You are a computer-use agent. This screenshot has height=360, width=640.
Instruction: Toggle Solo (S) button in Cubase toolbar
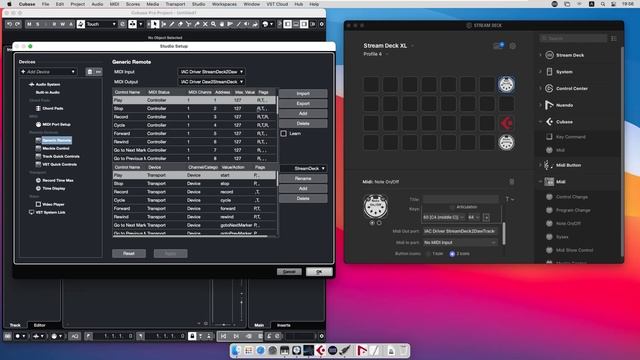[x=38, y=24]
